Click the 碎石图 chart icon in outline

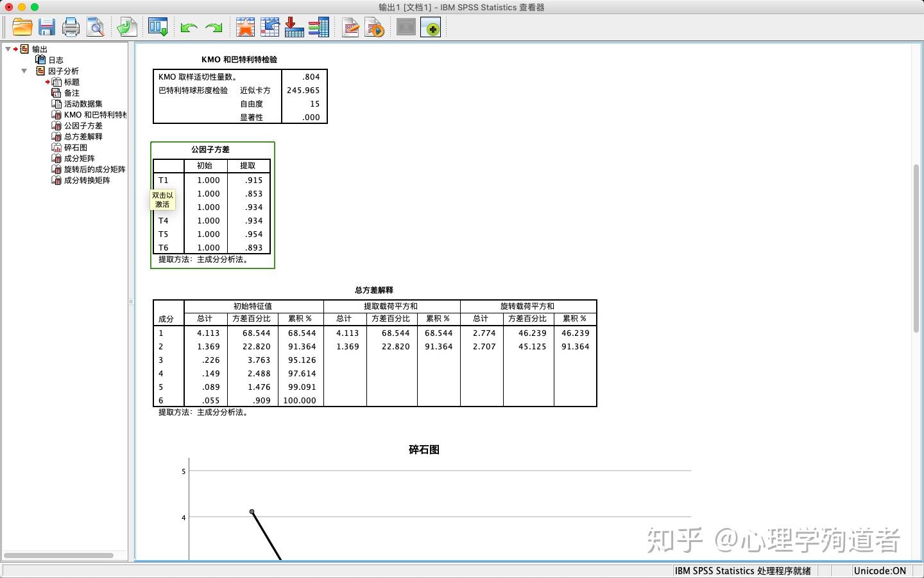(x=56, y=147)
